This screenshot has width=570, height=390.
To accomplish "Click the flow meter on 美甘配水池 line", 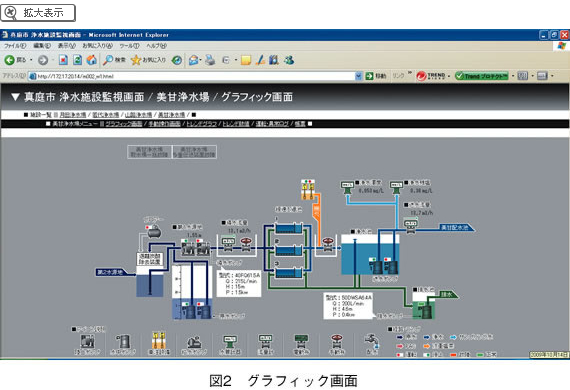I will pos(411,226).
